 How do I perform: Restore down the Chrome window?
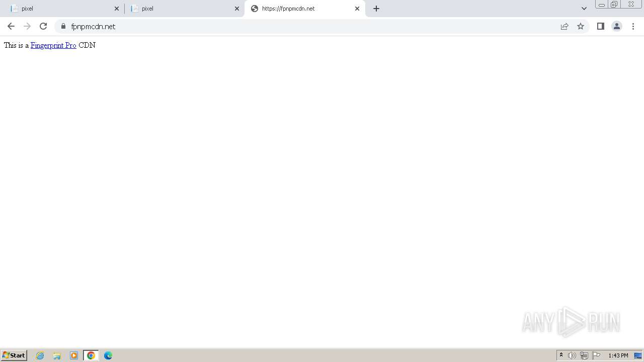click(614, 5)
